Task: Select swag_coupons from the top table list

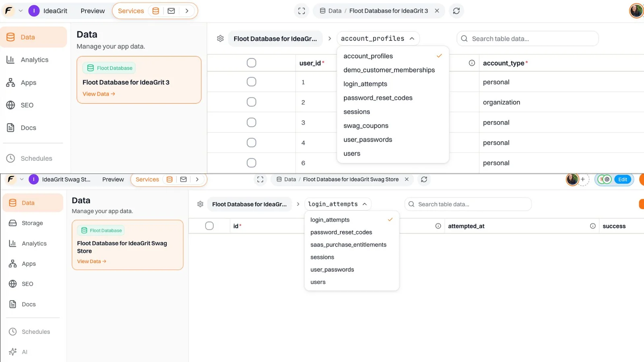Action: 366,125
